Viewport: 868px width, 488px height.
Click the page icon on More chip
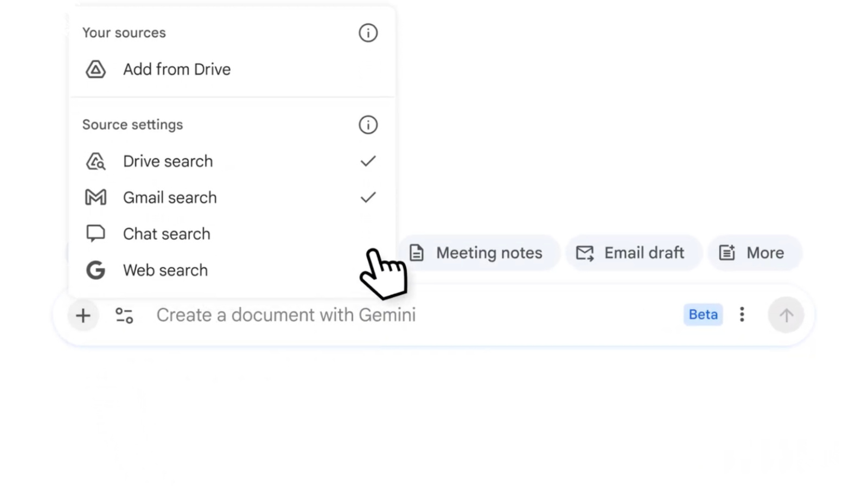(727, 253)
